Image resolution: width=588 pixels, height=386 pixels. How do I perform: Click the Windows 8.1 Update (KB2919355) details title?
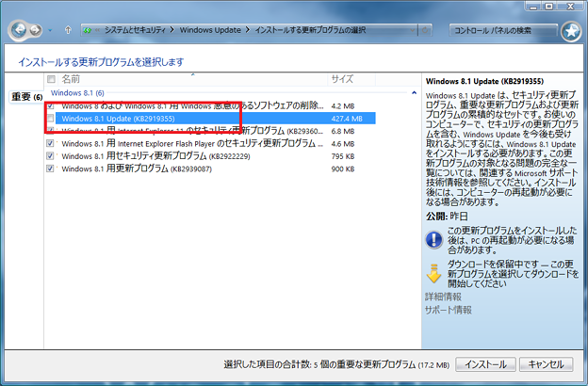tap(484, 81)
